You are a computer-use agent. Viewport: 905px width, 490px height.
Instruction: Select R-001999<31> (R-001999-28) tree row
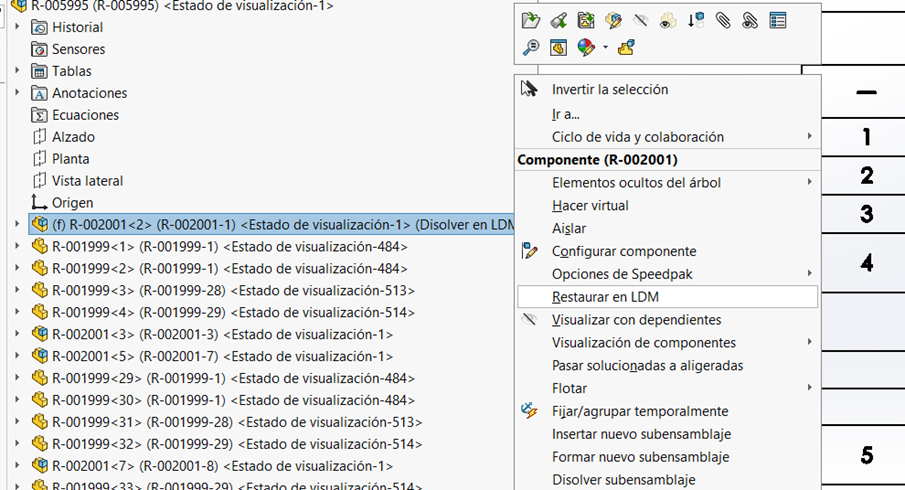(x=227, y=422)
